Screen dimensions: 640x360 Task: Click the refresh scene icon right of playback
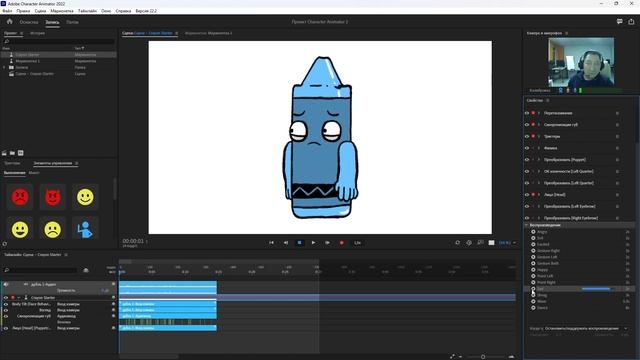(x=458, y=243)
